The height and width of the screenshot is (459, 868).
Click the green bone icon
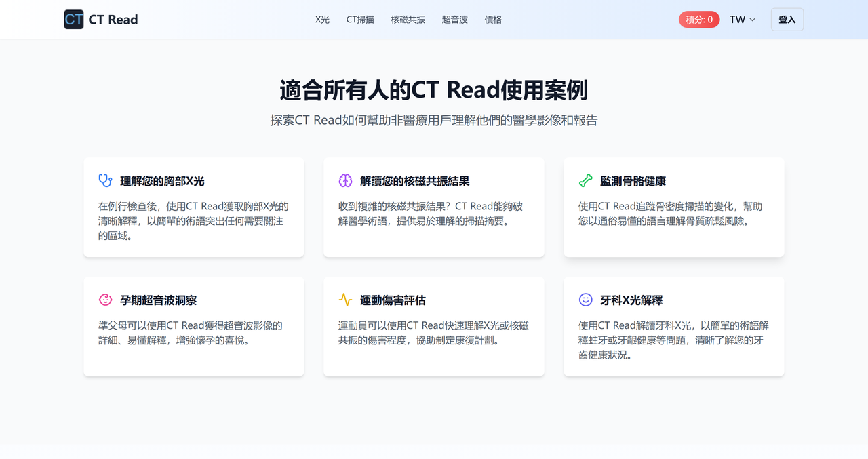[x=585, y=181]
